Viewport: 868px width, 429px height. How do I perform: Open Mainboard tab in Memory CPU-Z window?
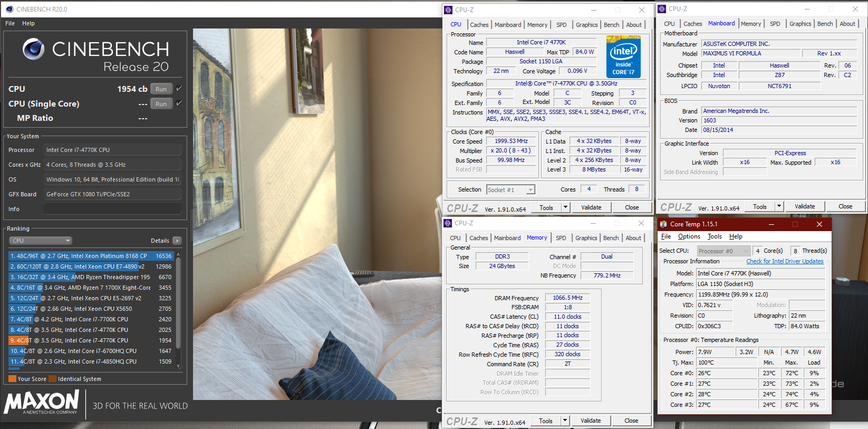[507, 238]
